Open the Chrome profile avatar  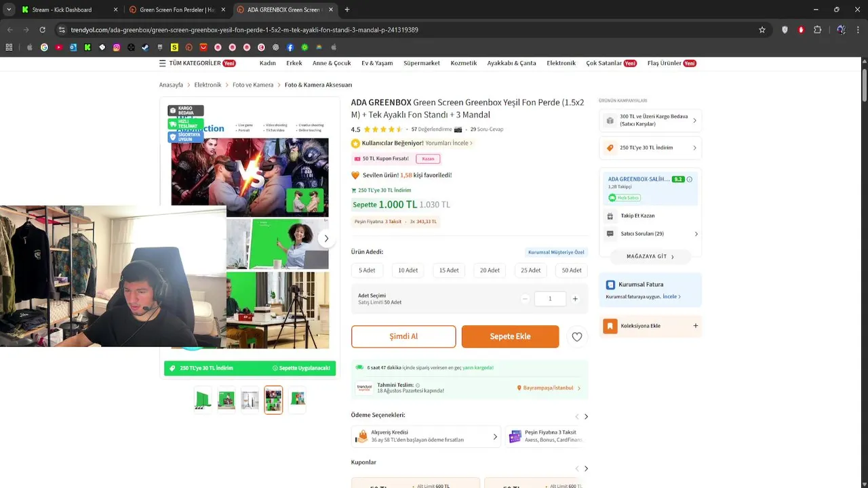tap(841, 30)
